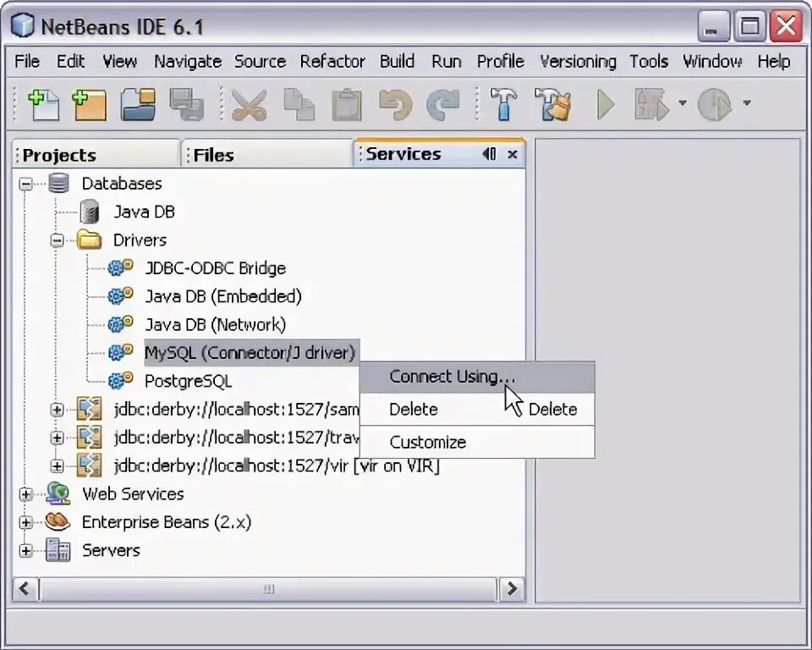Viewport: 812px width, 650px height.
Task: Select the Java DB (Network) row
Action: click(215, 324)
